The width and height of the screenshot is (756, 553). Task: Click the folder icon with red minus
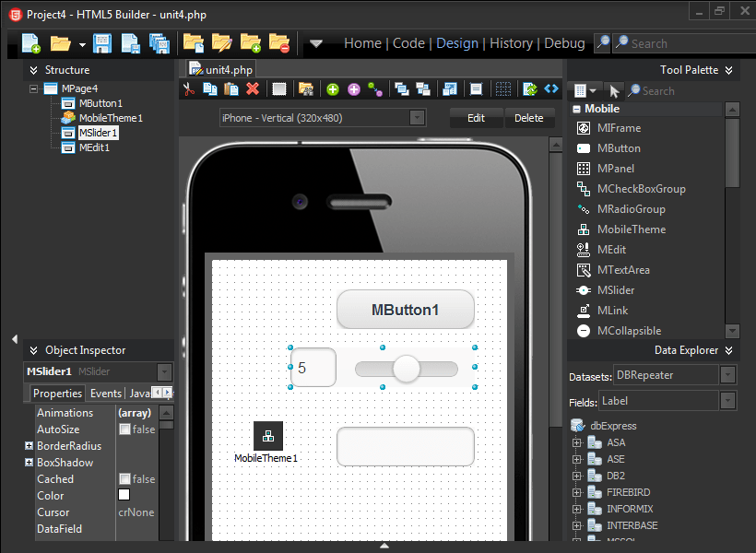(279, 43)
